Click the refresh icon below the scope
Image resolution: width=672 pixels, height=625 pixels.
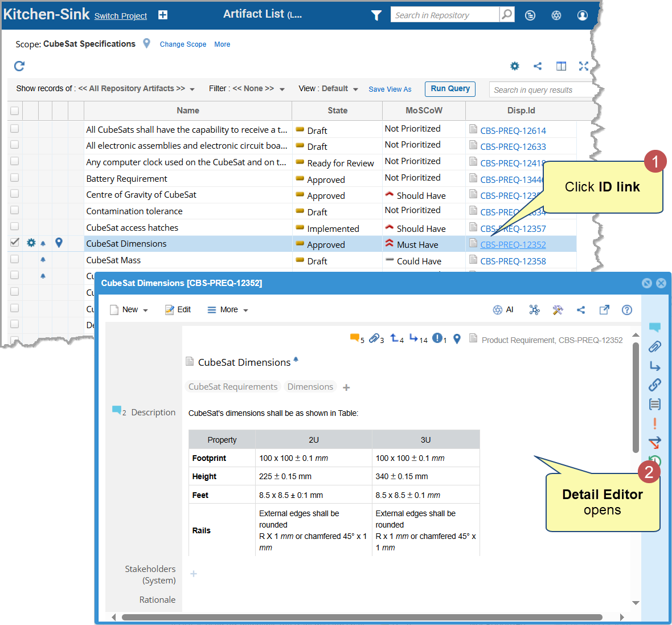point(19,66)
